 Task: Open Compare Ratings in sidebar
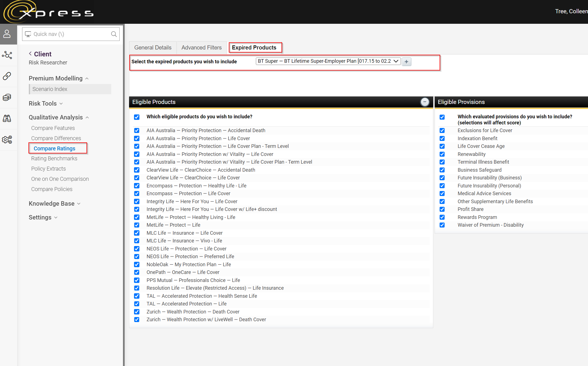coord(54,148)
